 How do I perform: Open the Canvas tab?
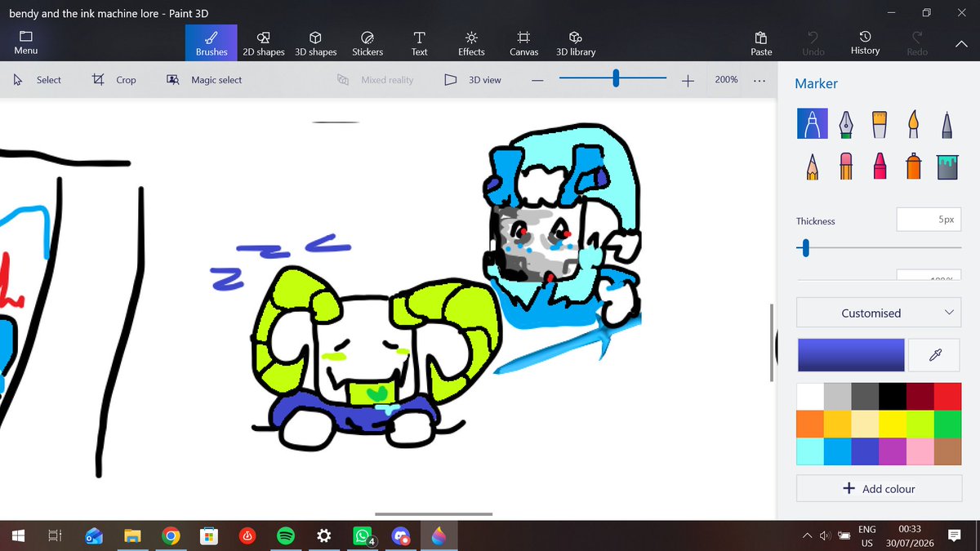pyautogui.click(x=523, y=43)
